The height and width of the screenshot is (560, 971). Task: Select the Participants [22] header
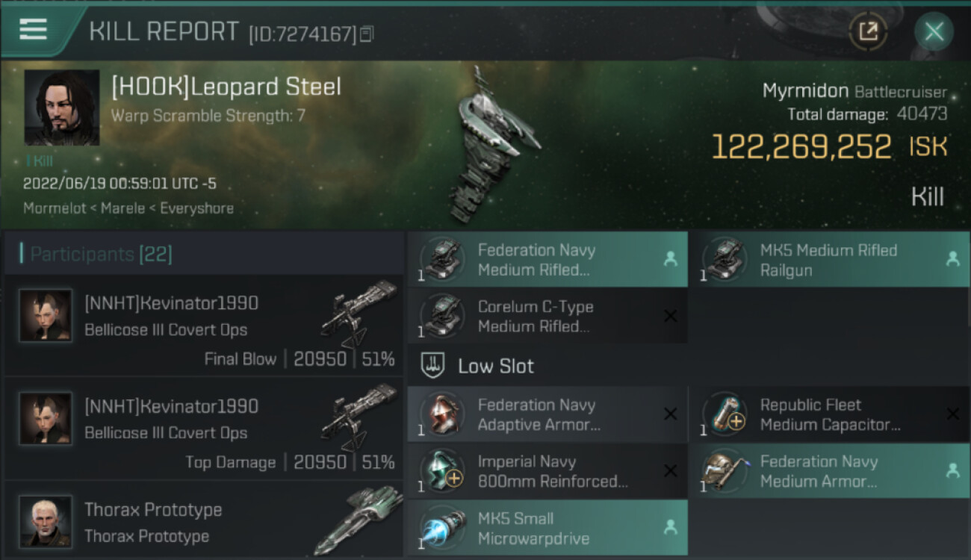click(101, 255)
